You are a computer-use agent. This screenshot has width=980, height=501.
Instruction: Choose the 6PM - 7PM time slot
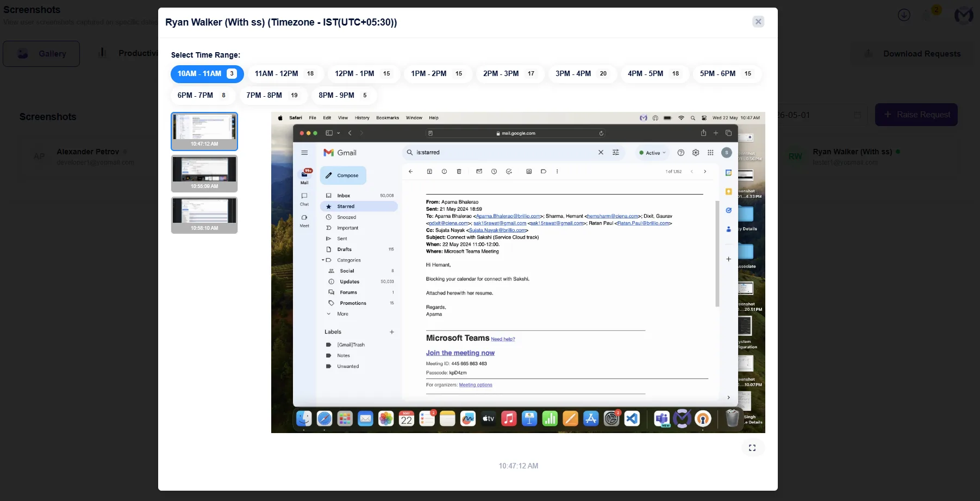[x=202, y=96]
